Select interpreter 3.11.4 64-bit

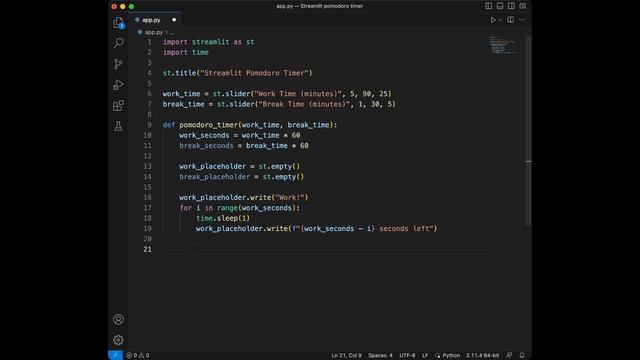point(482,356)
